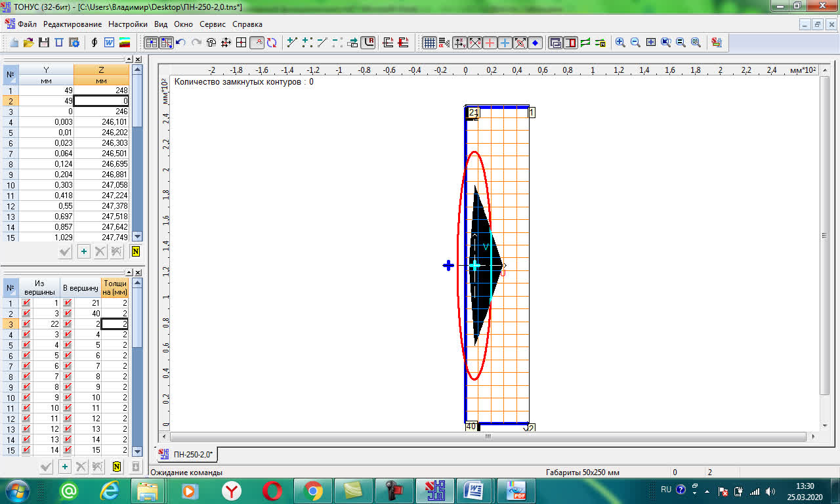Click the add points plus icon
The height and width of the screenshot is (504, 840).
click(307, 43)
